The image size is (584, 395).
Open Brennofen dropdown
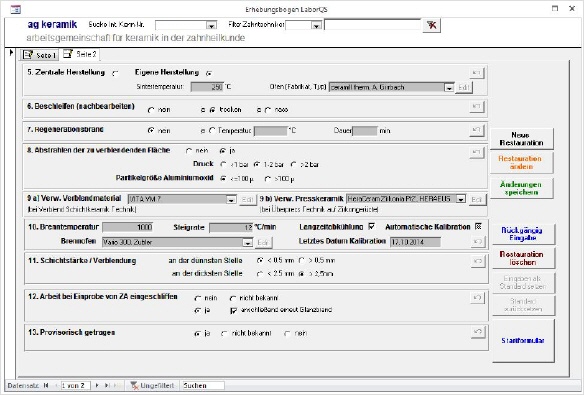pos(247,242)
